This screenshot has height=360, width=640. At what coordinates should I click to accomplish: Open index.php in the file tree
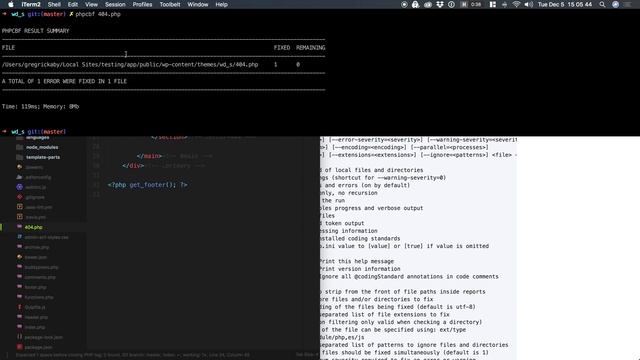pyautogui.click(x=35, y=327)
